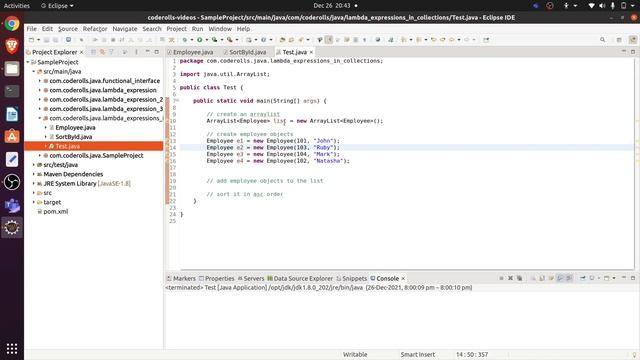This screenshot has width=640, height=360.
Task: Click code line with Employee "Natasha"
Action: coord(278,161)
